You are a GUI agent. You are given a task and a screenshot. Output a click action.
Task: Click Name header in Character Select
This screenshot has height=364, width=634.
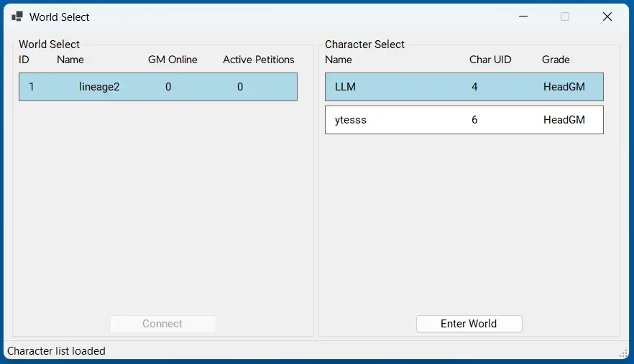pyautogui.click(x=339, y=60)
